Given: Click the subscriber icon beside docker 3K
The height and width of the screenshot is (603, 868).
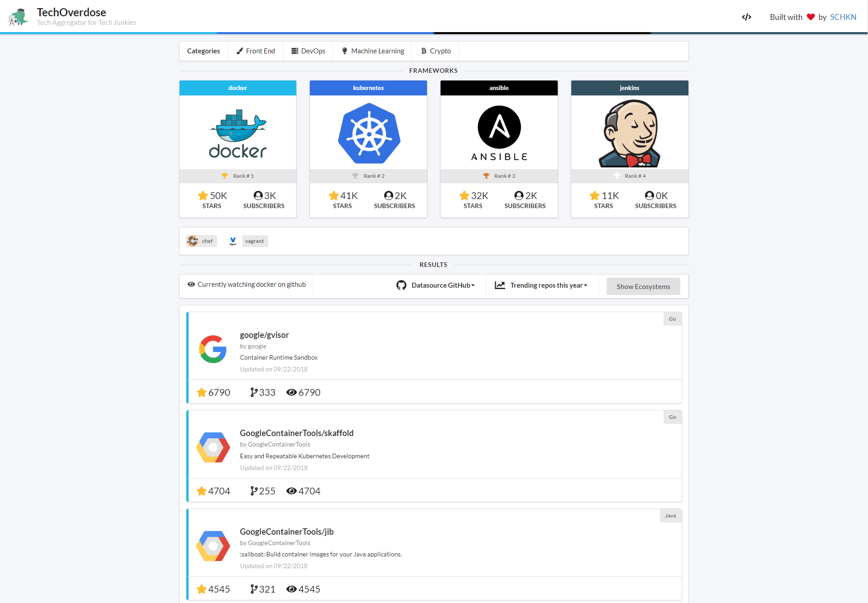Looking at the screenshot, I should click(x=258, y=195).
